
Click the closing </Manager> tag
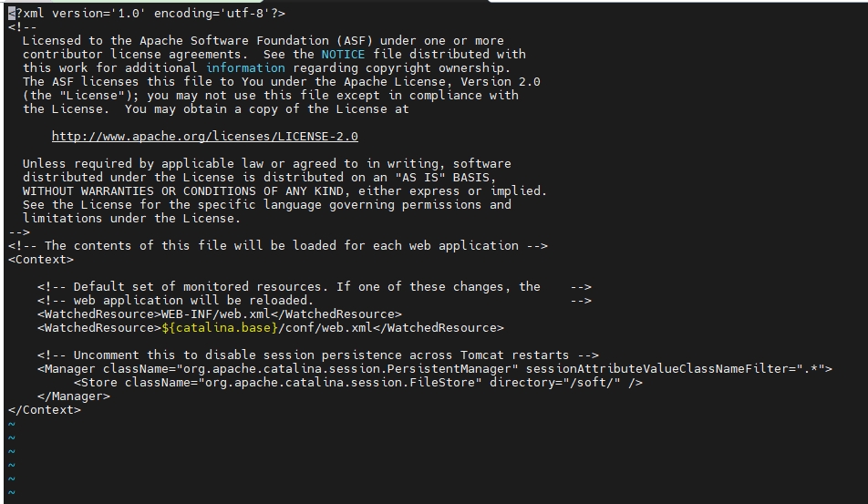74,396
